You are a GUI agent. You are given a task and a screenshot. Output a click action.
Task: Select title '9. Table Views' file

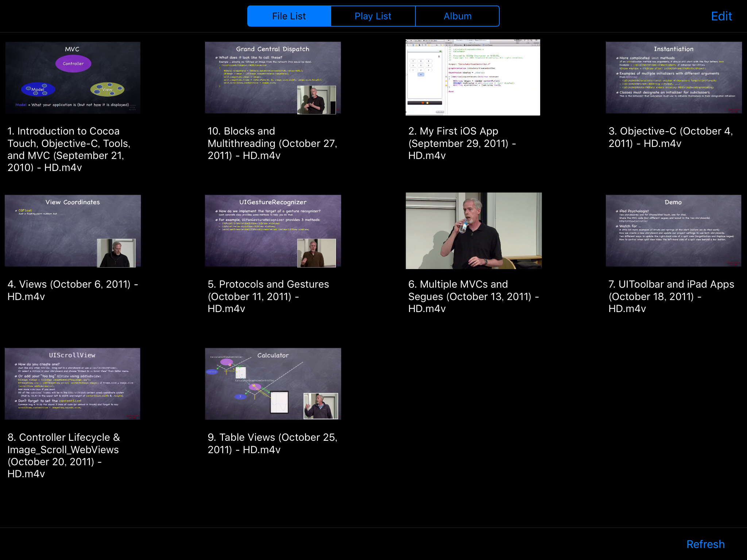click(x=272, y=443)
